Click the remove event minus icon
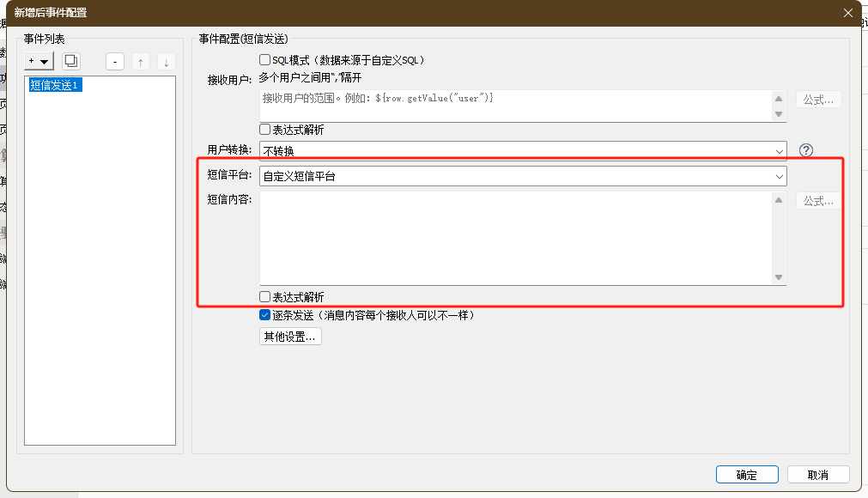This screenshot has width=868, height=498. (115, 62)
